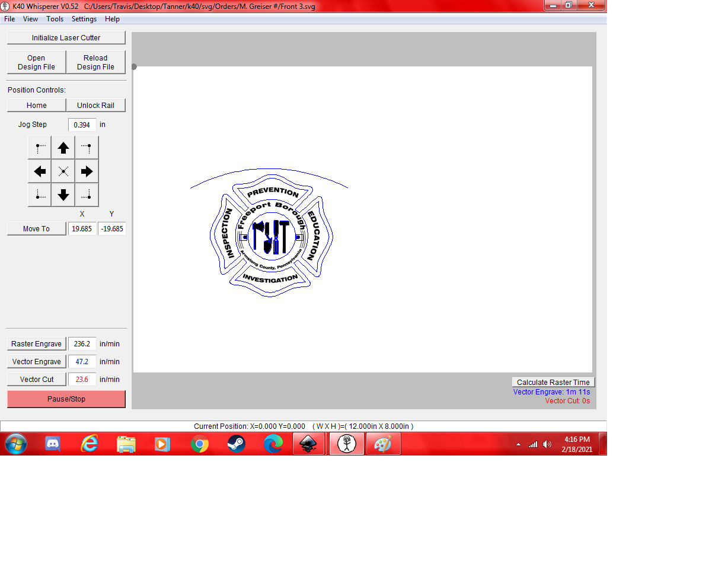Click Vector Engrave time estimate text
Viewport: 728px width, 586px height.
pyautogui.click(x=551, y=391)
